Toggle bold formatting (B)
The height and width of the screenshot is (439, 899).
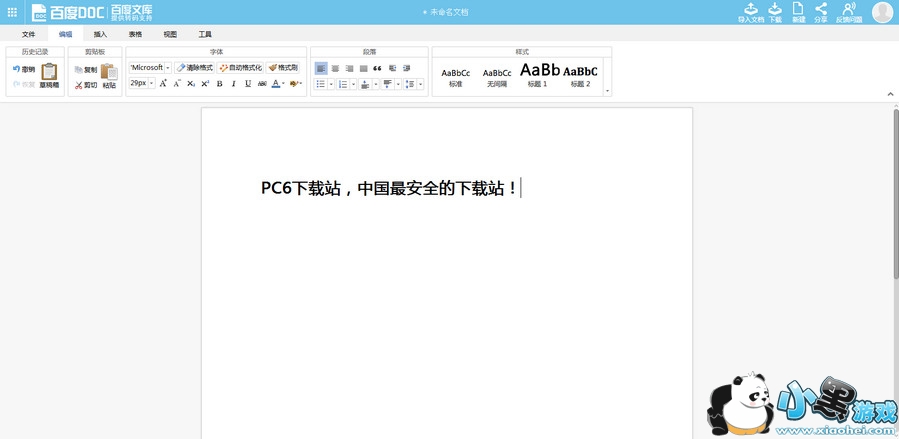pyautogui.click(x=219, y=84)
